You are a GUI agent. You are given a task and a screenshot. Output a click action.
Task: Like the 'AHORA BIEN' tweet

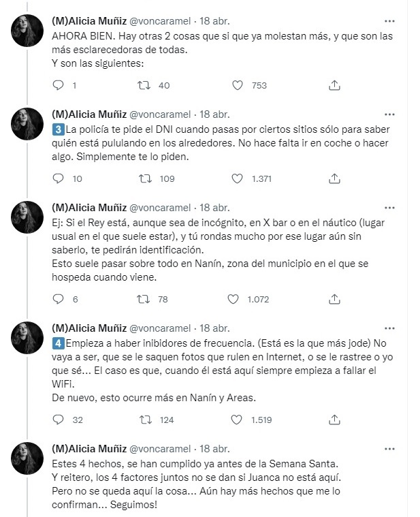[238, 85]
